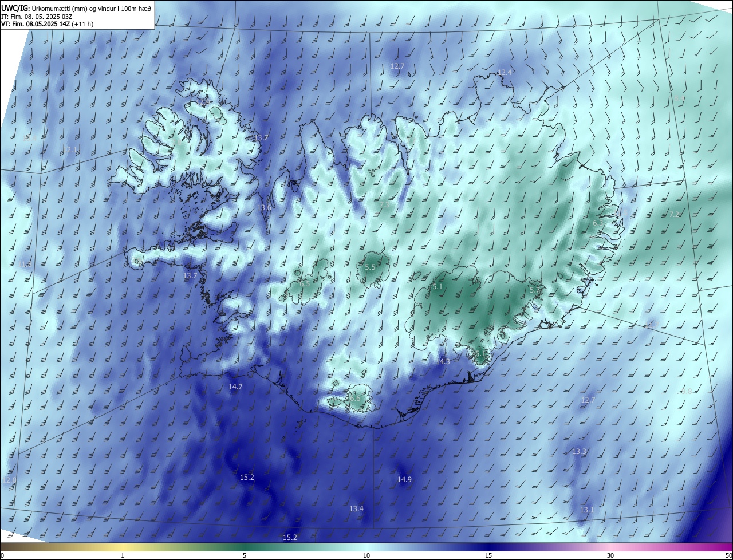Click the 13.3 value label on the map

coord(580,451)
